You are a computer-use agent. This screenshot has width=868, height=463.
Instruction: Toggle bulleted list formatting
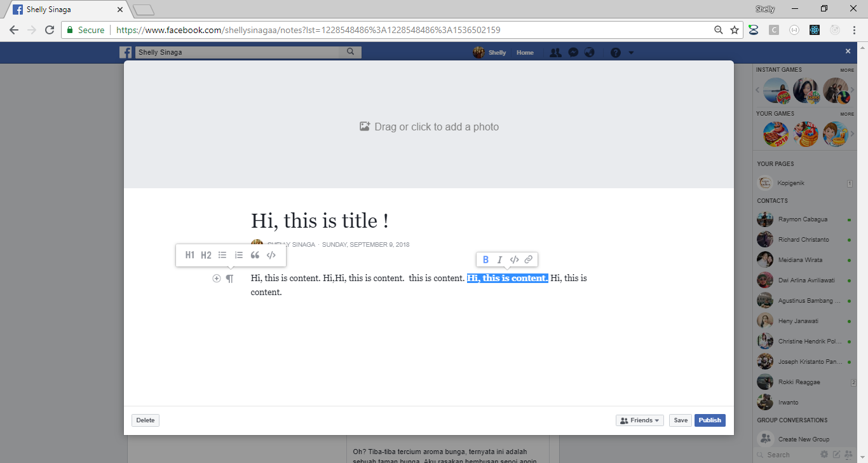[x=222, y=254]
